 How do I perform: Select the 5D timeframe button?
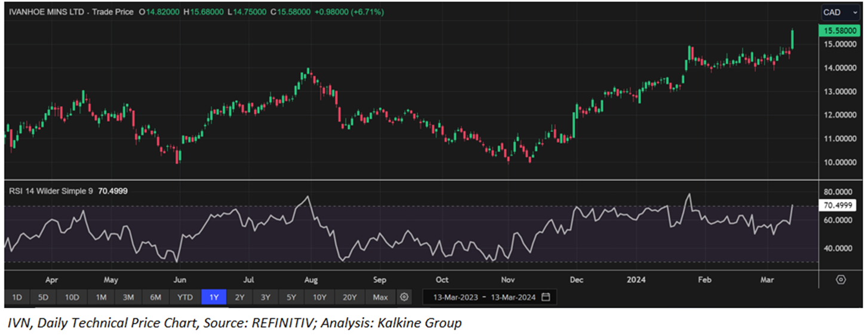pyautogui.click(x=44, y=297)
